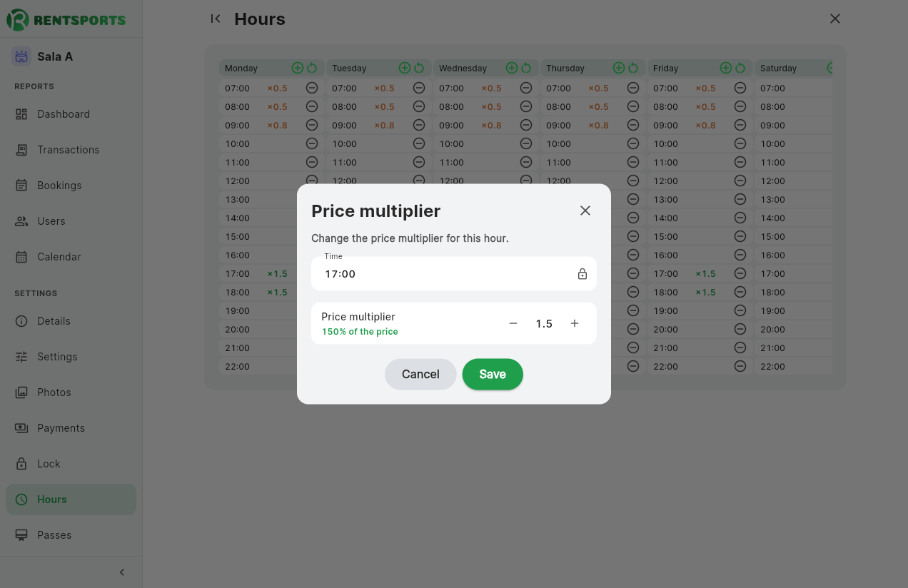Click the Lock padlock icon in sidebar

(x=21, y=464)
